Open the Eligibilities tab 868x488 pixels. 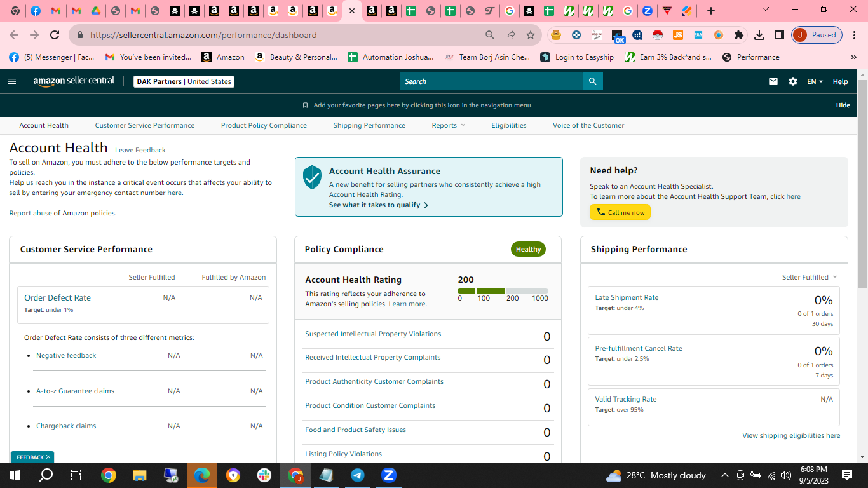click(509, 125)
